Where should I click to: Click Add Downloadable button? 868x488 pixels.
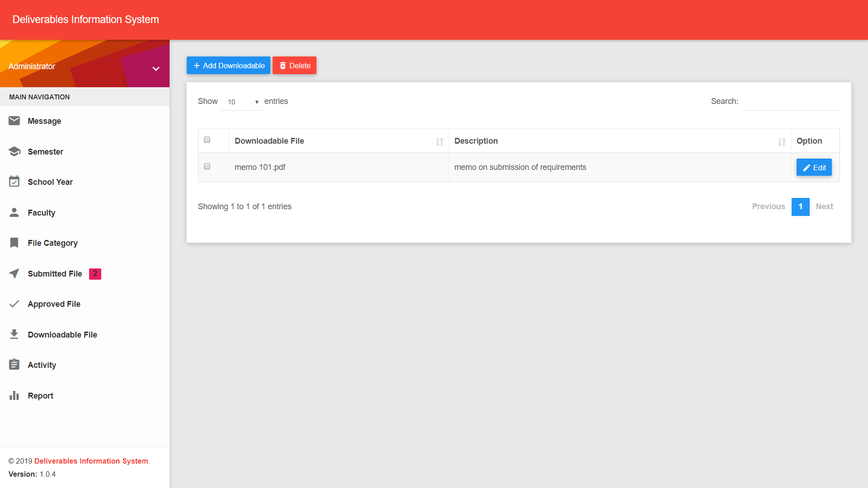click(x=228, y=66)
